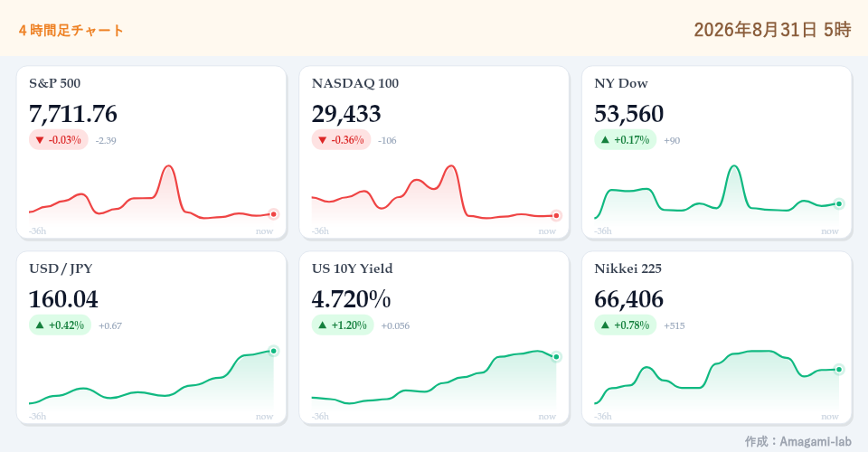
Task: Click the green up triangle in 10Y Yield badge
Action: coord(323,325)
